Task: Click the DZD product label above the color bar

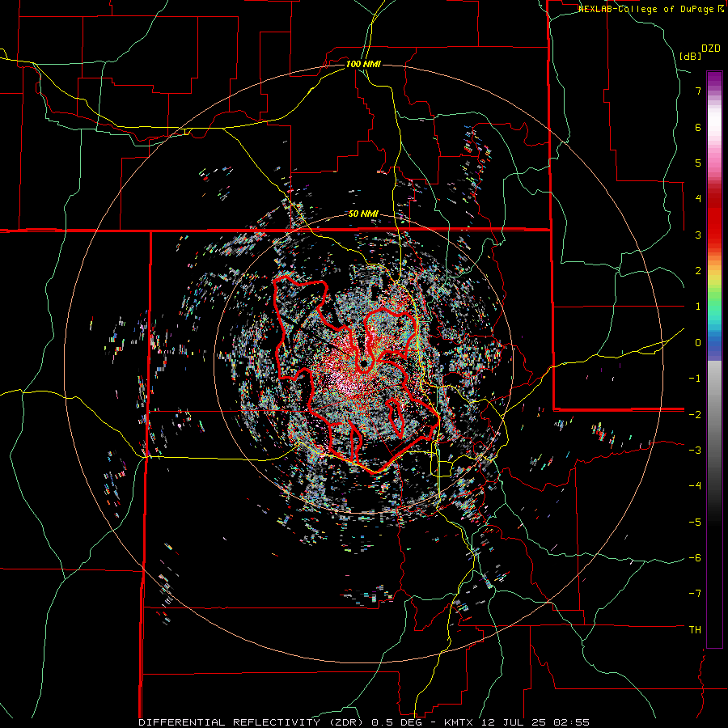Action: 711,49
